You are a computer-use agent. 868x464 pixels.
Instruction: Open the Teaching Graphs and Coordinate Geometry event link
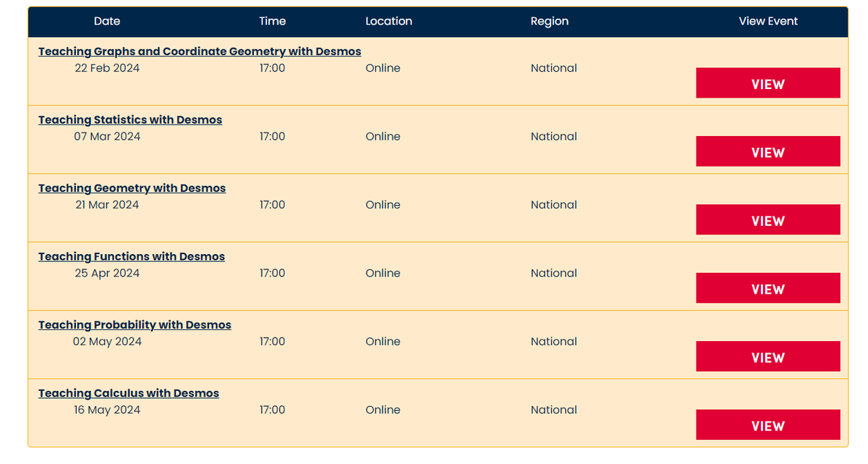pos(200,51)
